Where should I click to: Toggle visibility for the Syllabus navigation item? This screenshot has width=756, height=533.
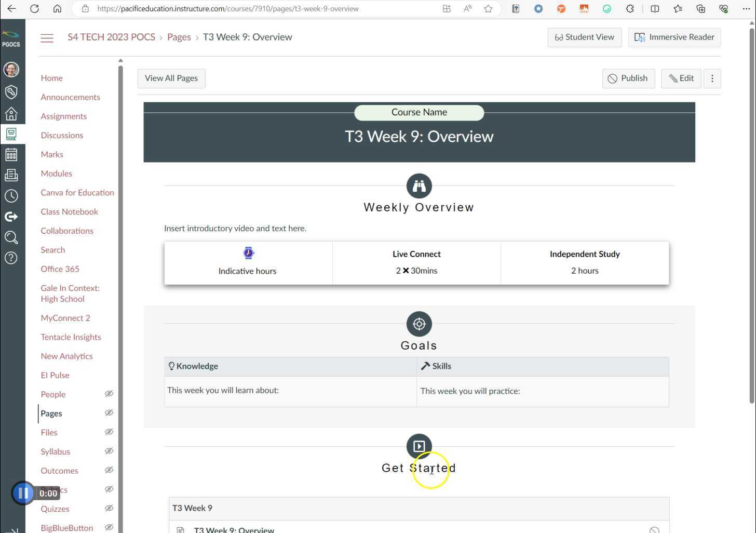(109, 451)
